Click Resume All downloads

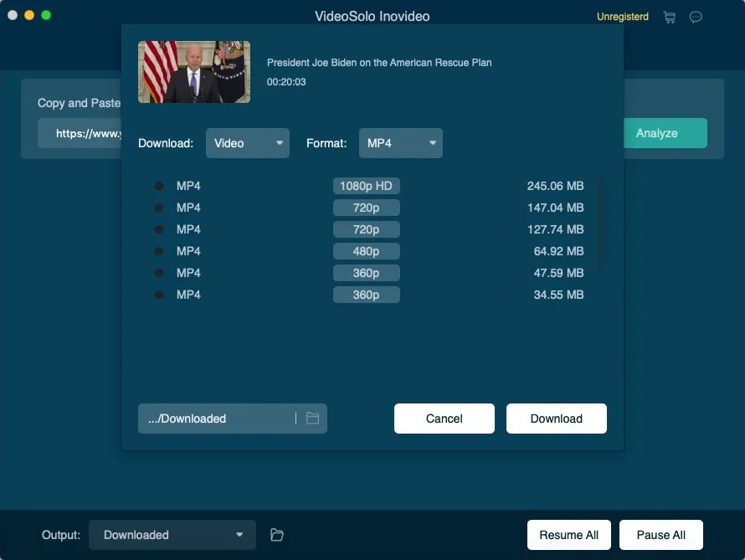pos(568,534)
